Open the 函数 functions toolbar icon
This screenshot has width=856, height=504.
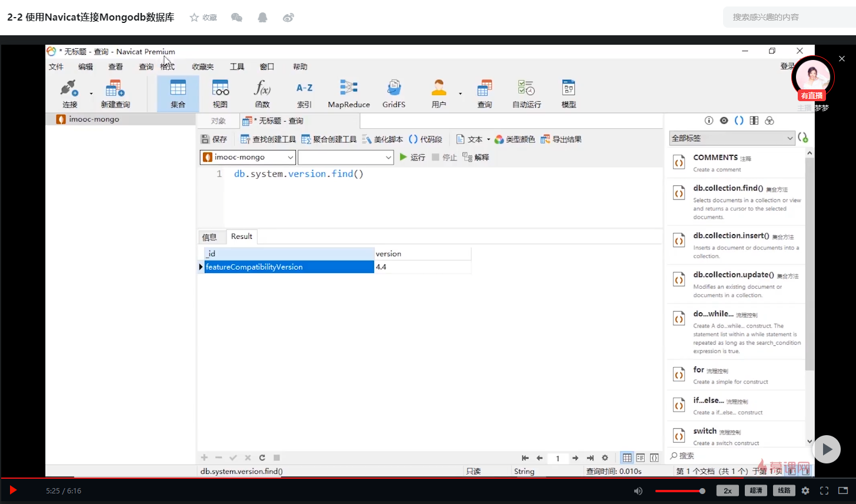click(262, 94)
